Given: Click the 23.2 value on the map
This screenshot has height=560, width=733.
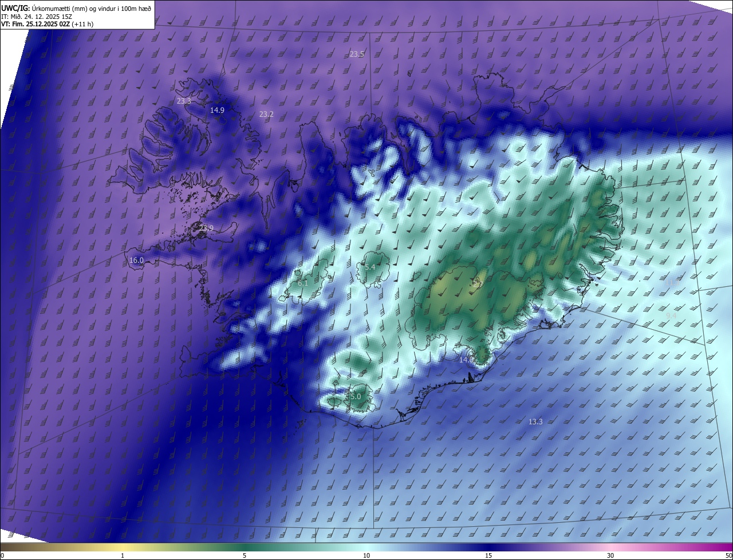Looking at the screenshot, I should [x=266, y=115].
